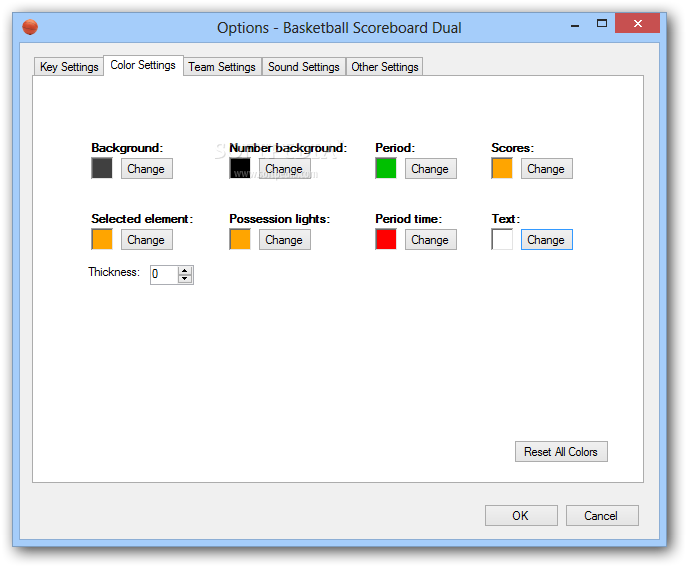Click the Selected element label

(x=142, y=219)
